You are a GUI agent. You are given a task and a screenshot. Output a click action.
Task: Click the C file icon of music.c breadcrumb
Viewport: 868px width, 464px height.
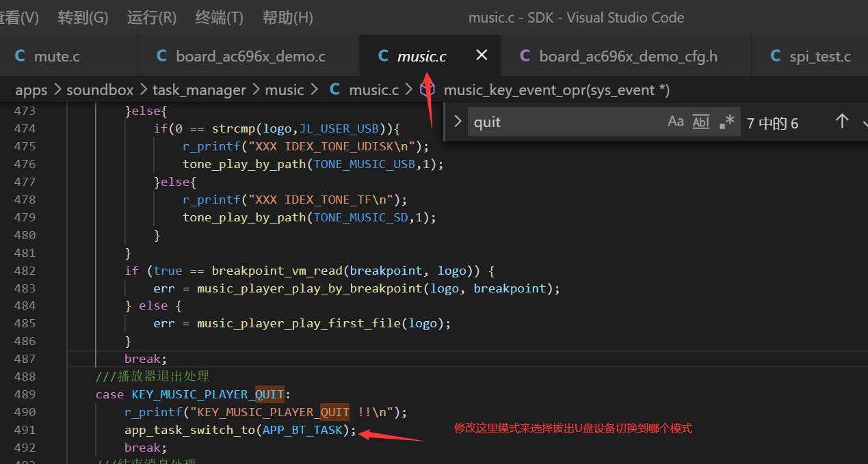click(335, 90)
